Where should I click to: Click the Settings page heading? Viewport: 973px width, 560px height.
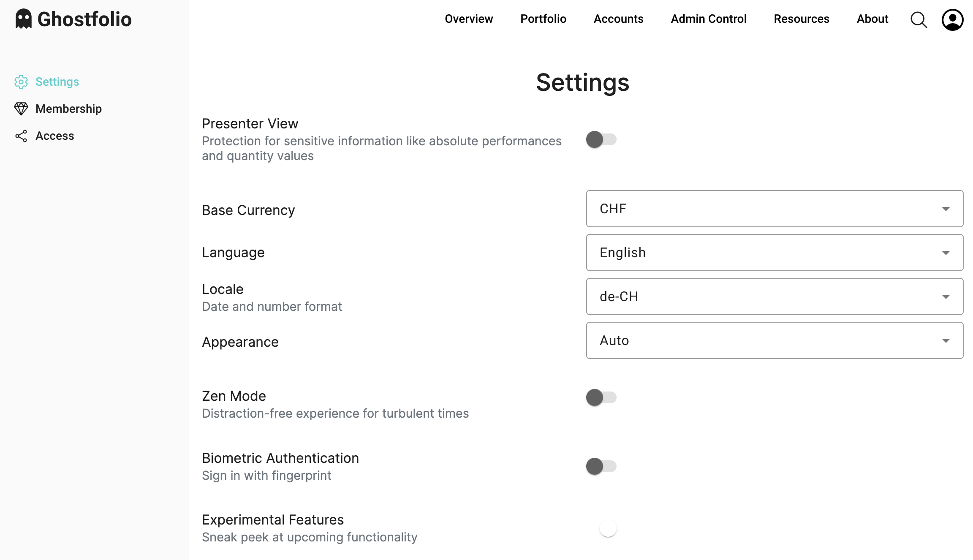coord(583,83)
